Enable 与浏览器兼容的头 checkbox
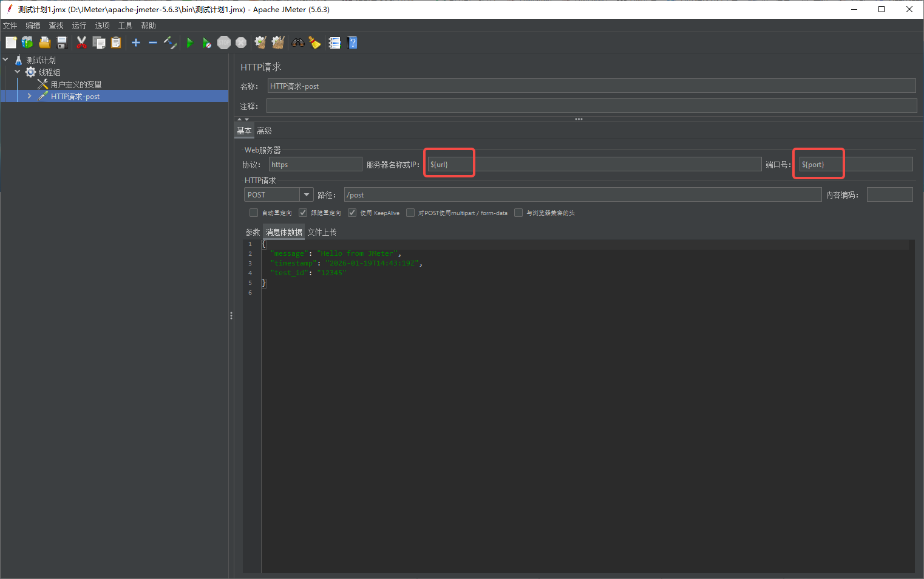This screenshot has height=579, width=924. [x=518, y=213]
